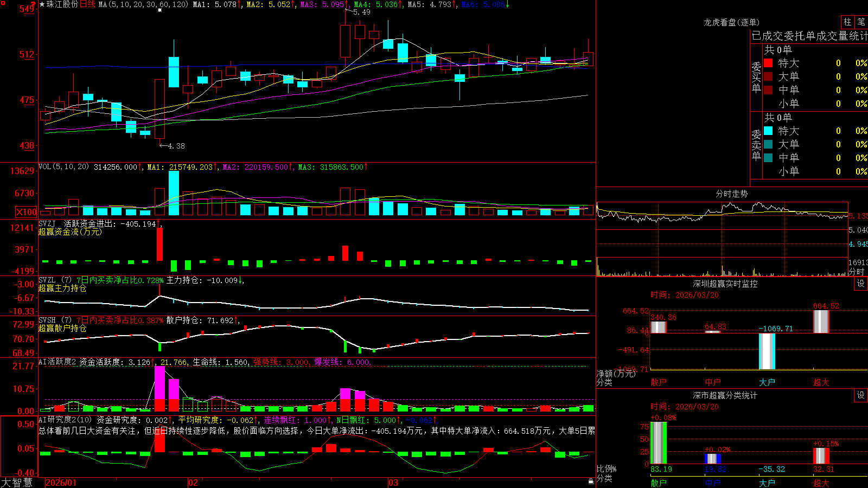Click the AI活跃度2 indicator title
The image size is (868, 488).
58,362
